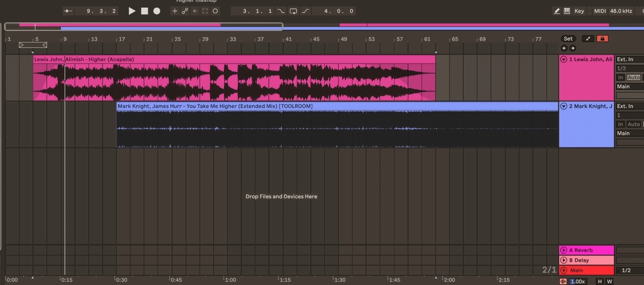Click the 48.0 kHz sample rate indicator
644x285 pixels.
click(620, 11)
